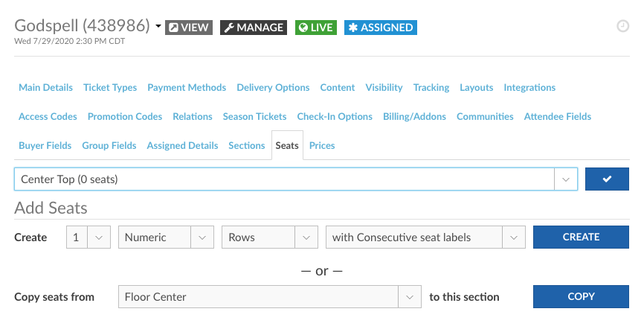The width and height of the screenshot is (644, 332).
Task: Click the blue checkmark confirm button
Action: [607, 179]
